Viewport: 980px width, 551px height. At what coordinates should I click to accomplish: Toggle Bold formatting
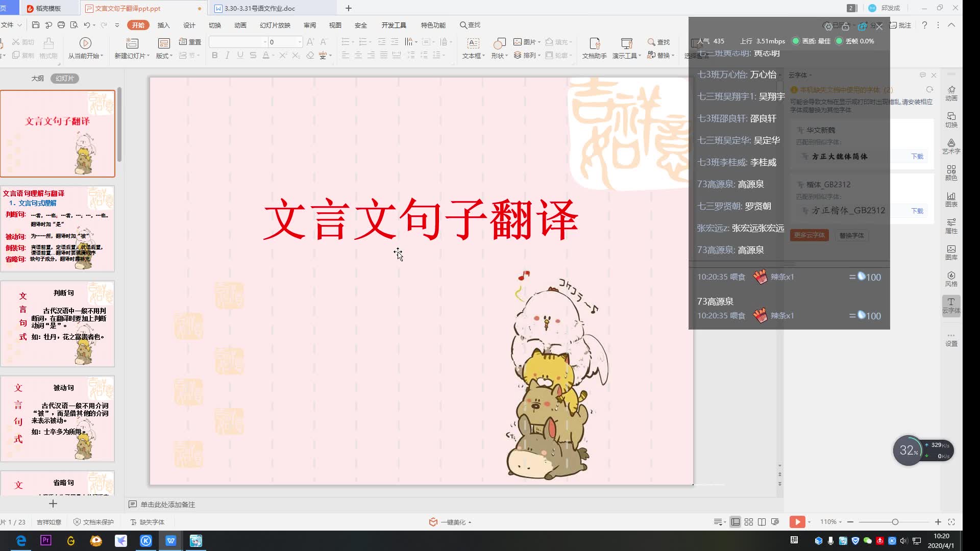215,55
